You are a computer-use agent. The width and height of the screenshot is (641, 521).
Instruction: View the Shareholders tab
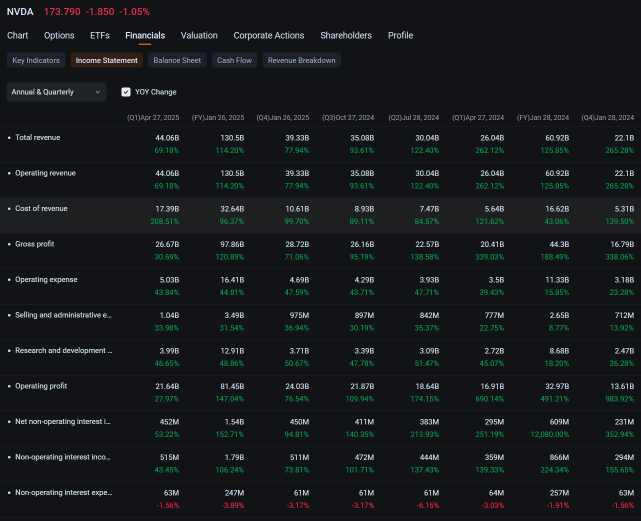coord(346,36)
